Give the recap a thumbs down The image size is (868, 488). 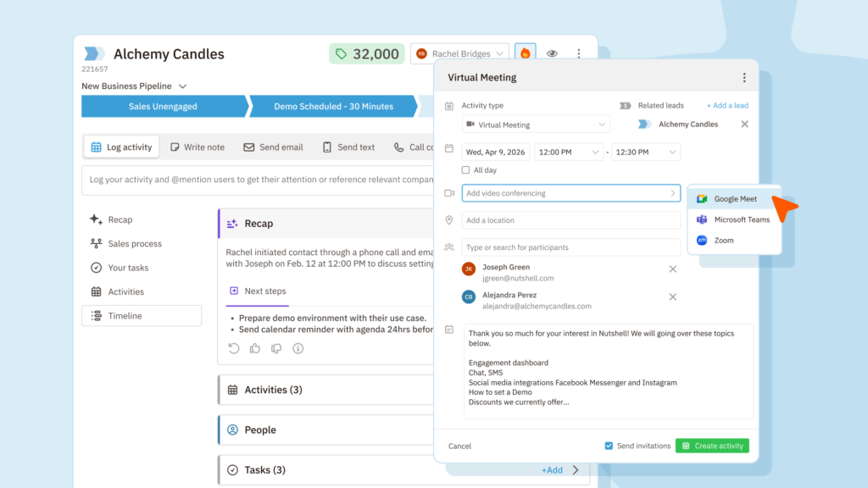click(x=276, y=348)
